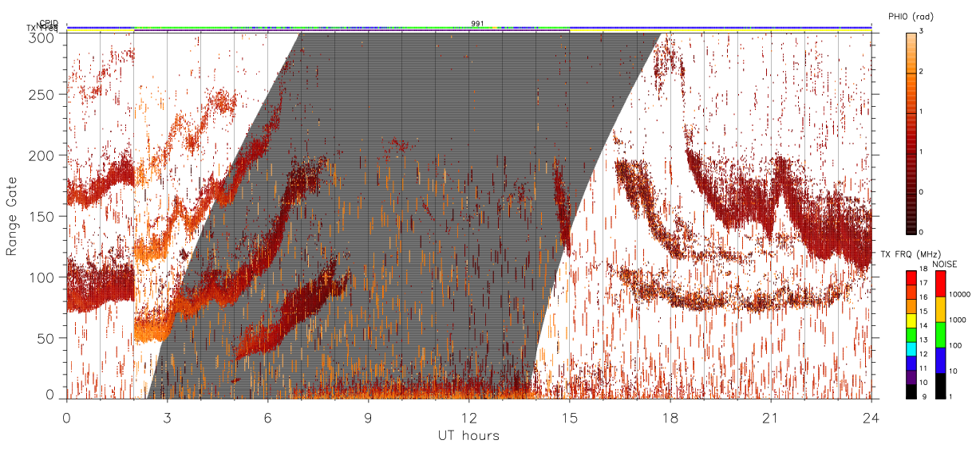
Task: Click the '2' label on PHI0 colorbar
Action: coord(921,73)
